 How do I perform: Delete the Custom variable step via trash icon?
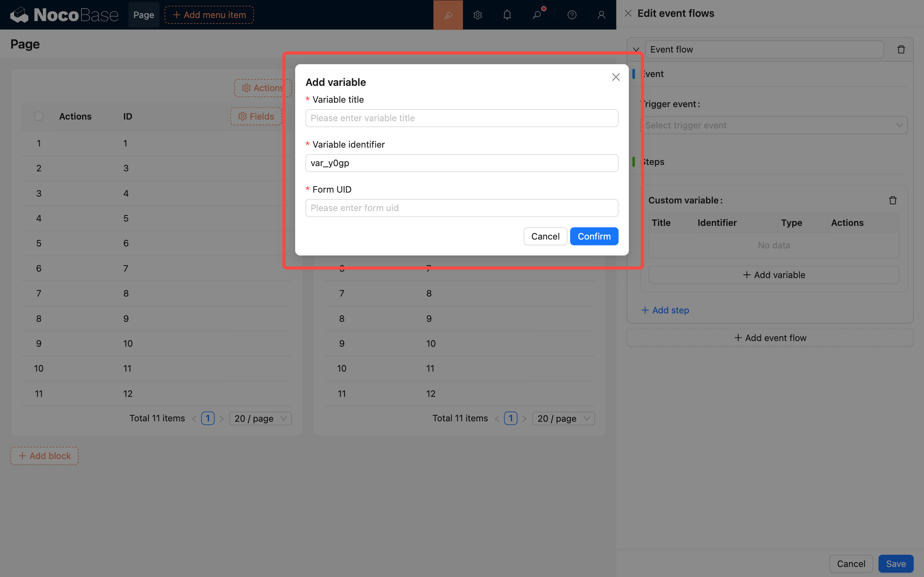point(893,200)
